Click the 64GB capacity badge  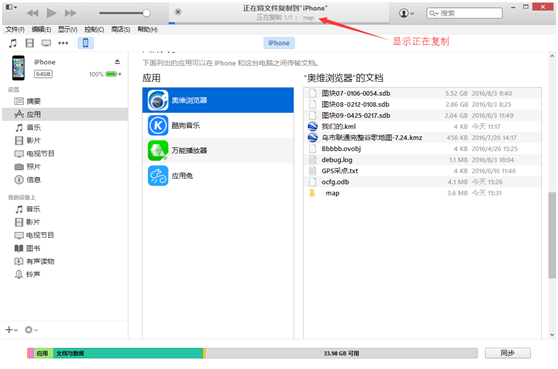tap(43, 74)
